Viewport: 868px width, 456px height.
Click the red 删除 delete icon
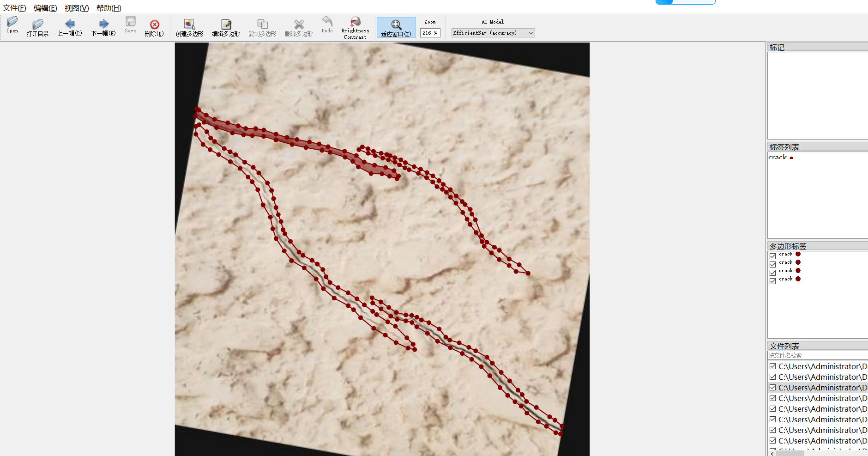pyautogui.click(x=154, y=25)
